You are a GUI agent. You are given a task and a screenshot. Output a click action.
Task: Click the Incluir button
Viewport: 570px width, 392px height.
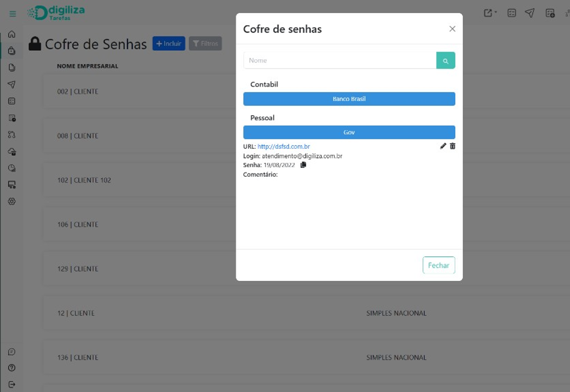pyautogui.click(x=169, y=44)
